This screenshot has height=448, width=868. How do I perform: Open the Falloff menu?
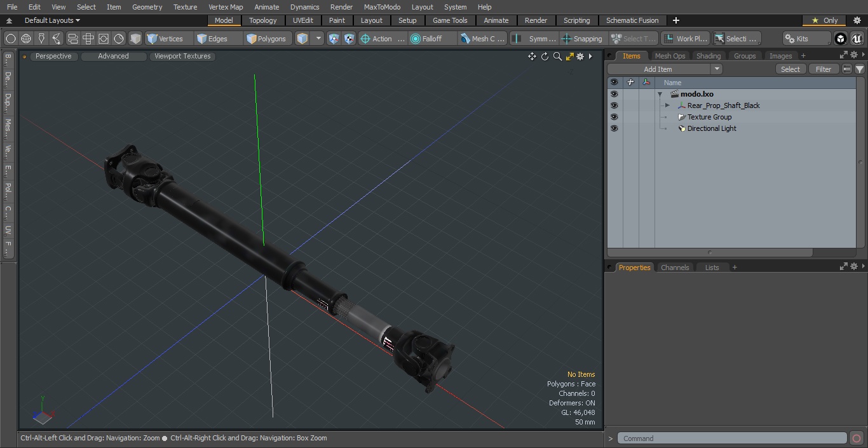pyautogui.click(x=433, y=39)
